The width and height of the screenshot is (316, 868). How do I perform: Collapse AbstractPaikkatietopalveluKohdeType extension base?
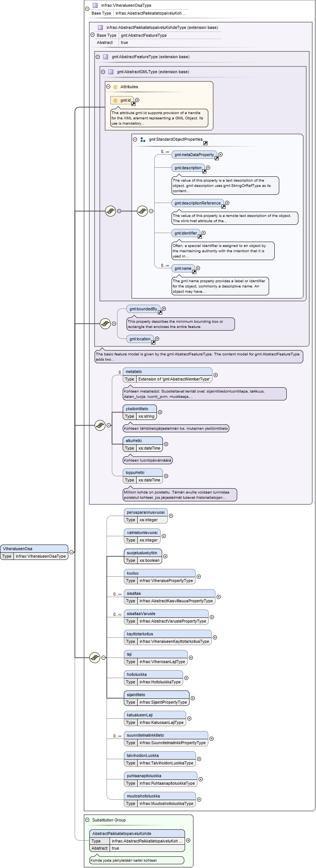(x=92, y=35)
